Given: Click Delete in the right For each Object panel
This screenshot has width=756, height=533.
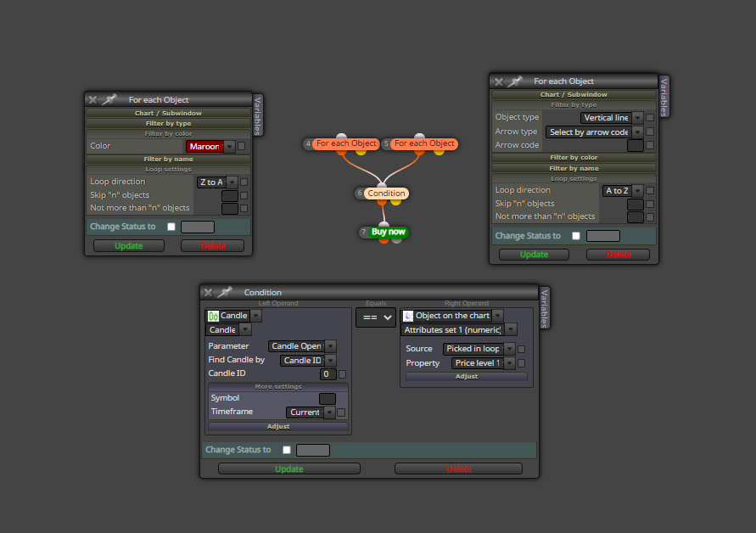Looking at the screenshot, I should (x=618, y=255).
